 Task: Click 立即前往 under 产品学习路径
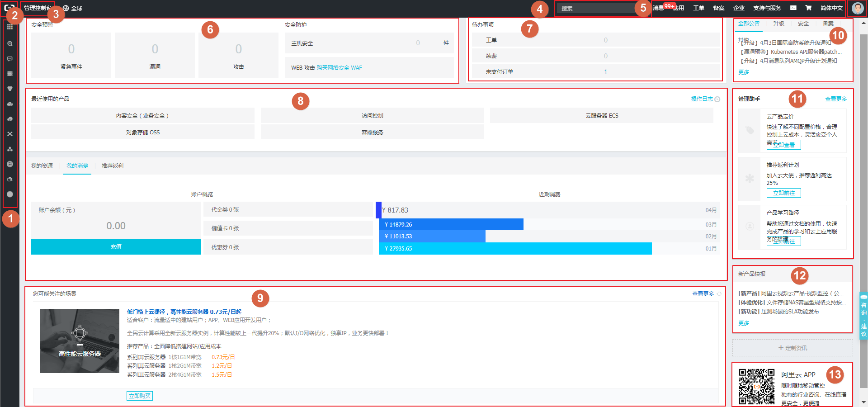pos(783,241)
